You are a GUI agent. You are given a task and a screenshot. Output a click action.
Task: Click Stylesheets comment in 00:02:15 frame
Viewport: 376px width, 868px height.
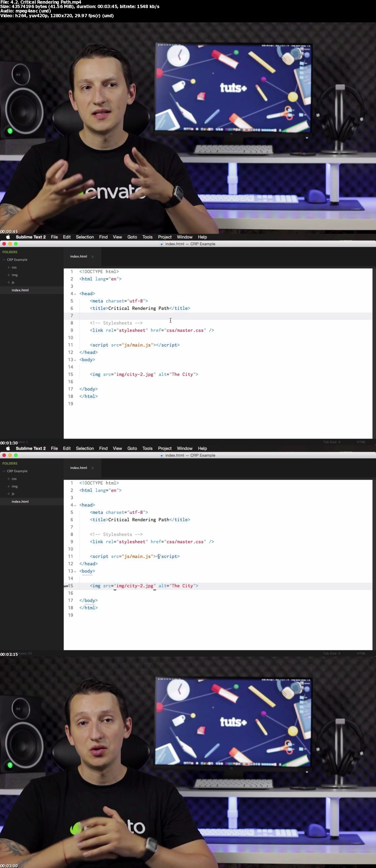pos(116,534)
